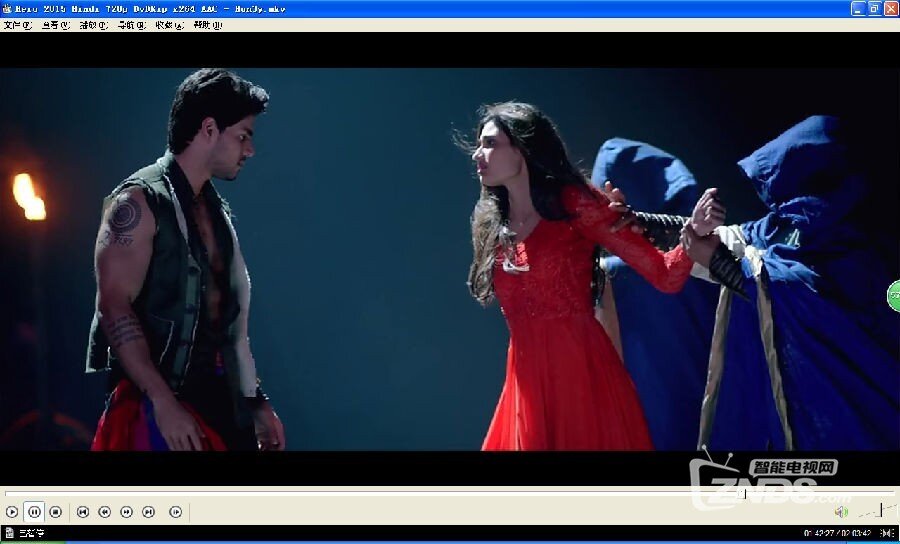Skip to previous chapter button
The width and height of the screenshot is (900, 544).
pyautogui.click(x=83, y=512)
